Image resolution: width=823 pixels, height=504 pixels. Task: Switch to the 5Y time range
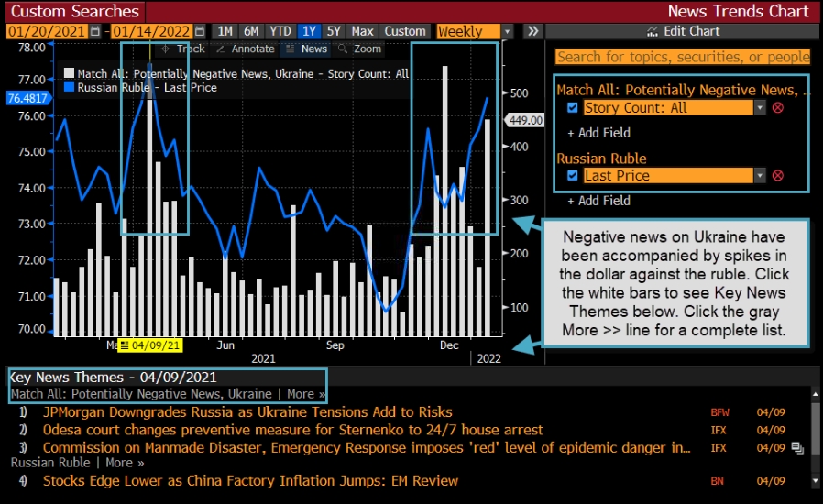333,31
